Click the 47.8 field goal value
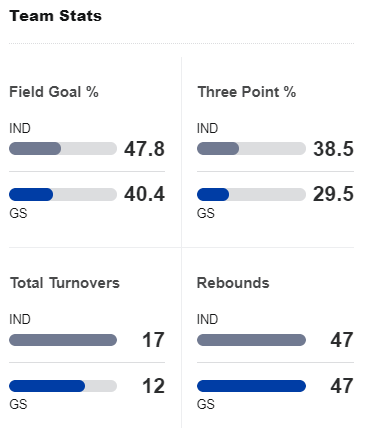The height and width of the screenshot is (428, 368). tap(144, 149)
